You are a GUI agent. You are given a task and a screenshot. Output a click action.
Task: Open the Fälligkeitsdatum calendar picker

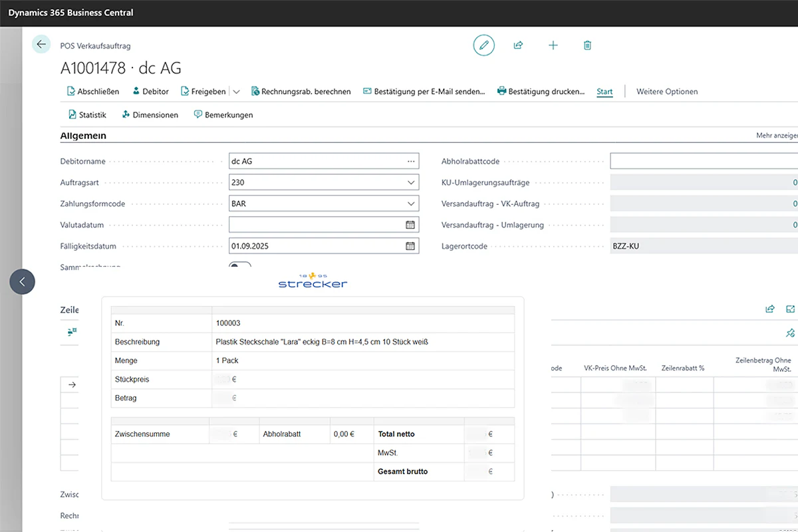coord(410,246)
